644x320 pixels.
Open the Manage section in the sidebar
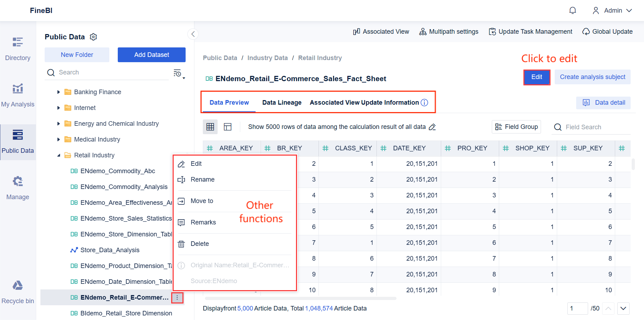pyautogui.click(x=18, y=187)
